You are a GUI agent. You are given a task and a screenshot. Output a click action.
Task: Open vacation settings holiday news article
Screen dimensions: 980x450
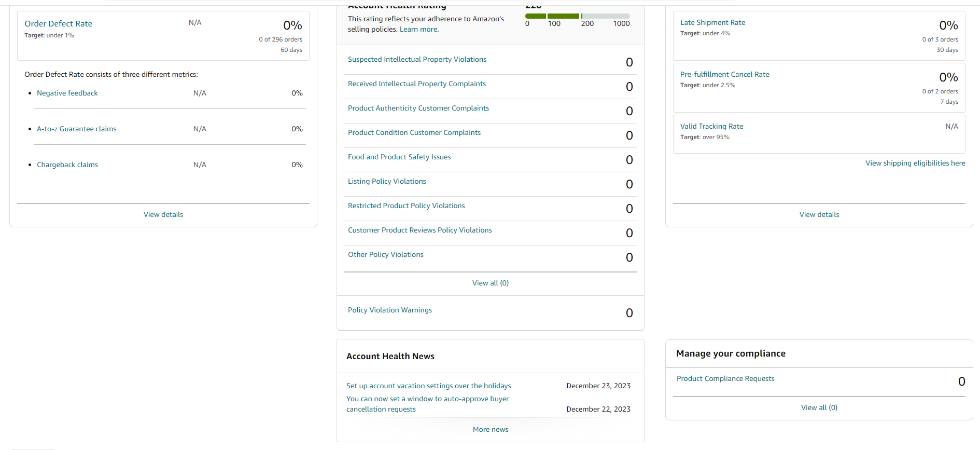(429, 386)
